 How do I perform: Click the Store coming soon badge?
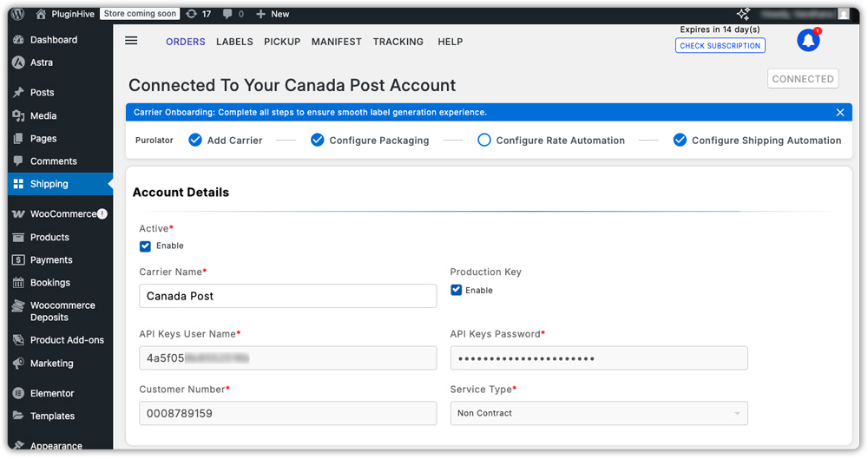(140, 14)
